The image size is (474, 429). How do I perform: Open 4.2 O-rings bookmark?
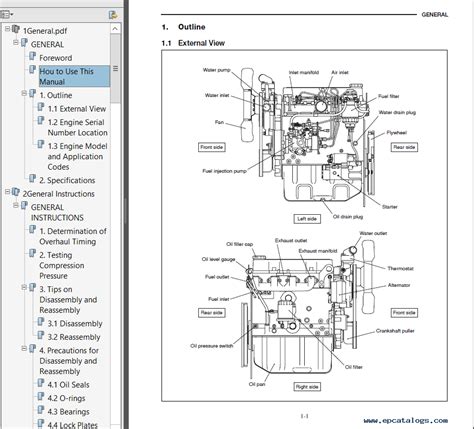66,399
